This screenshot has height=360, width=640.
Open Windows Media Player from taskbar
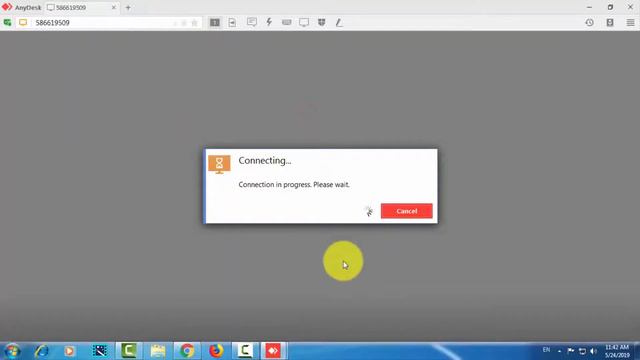pos(70,351)
